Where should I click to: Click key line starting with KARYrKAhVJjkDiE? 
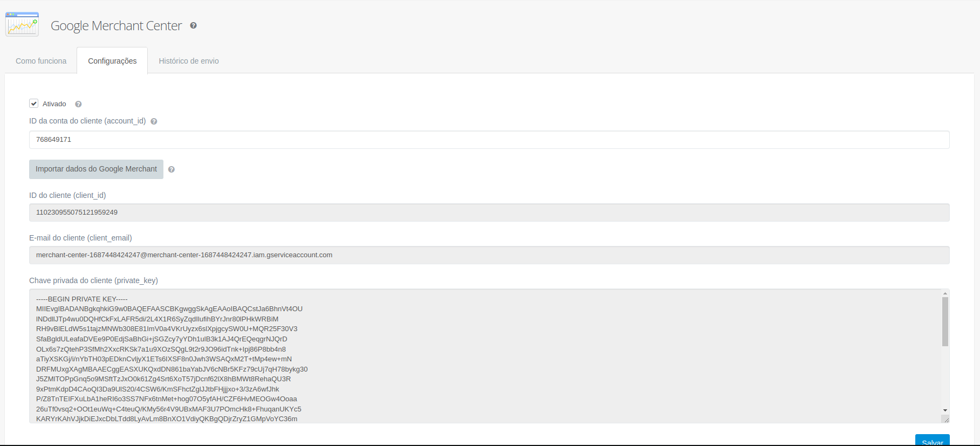[x=167, y=419]
